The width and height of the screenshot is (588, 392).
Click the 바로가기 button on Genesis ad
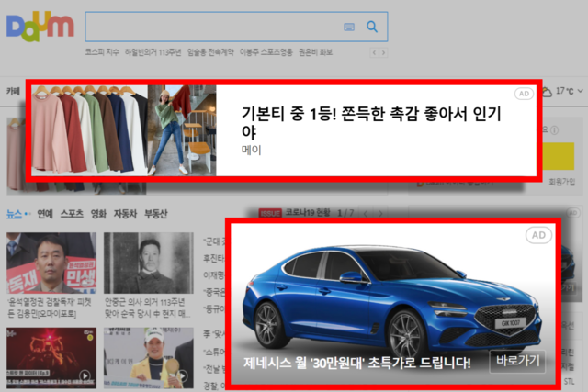point(517,361)
